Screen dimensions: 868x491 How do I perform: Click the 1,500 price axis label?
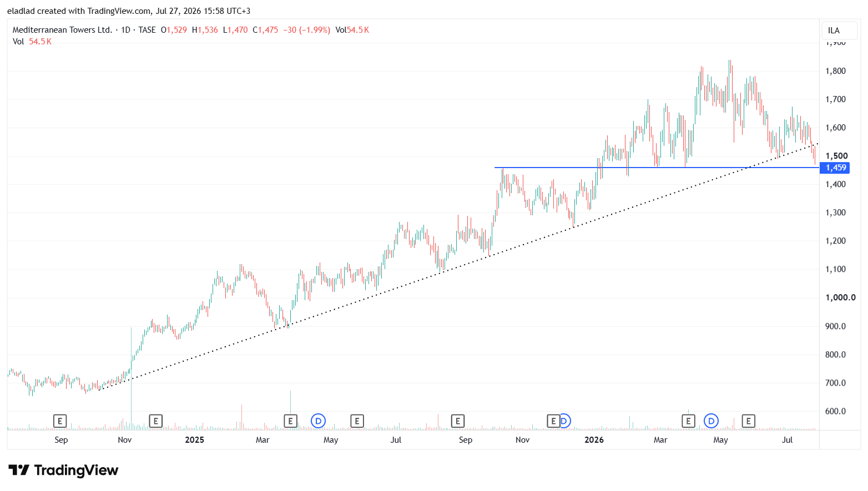pyautogui.click(x=836, y=156)
